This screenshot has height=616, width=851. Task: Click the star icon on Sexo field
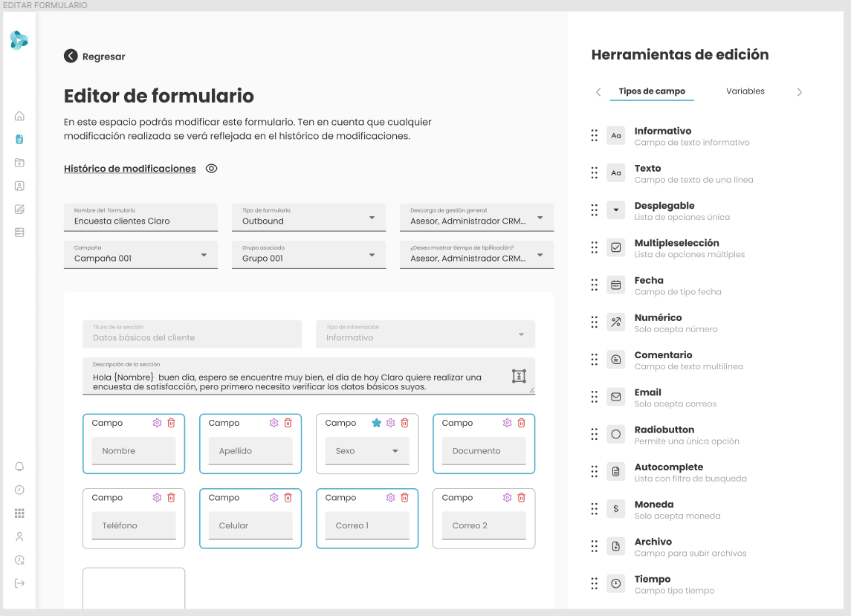point(377,423)
